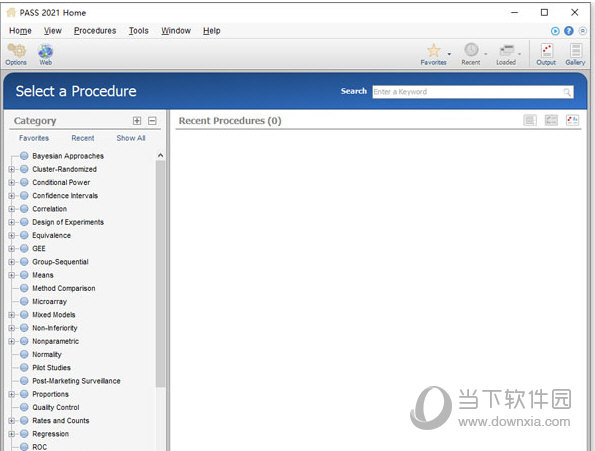The height and width of the screenshot is (451, 595).
Task: Open the Loaded toolbar dropdown arrow
Action: [x=519, y=54]
